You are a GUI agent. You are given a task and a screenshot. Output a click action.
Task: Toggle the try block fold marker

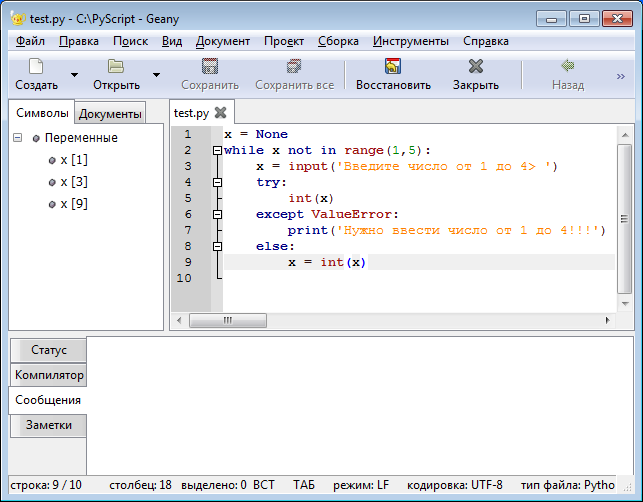(217, 182)
